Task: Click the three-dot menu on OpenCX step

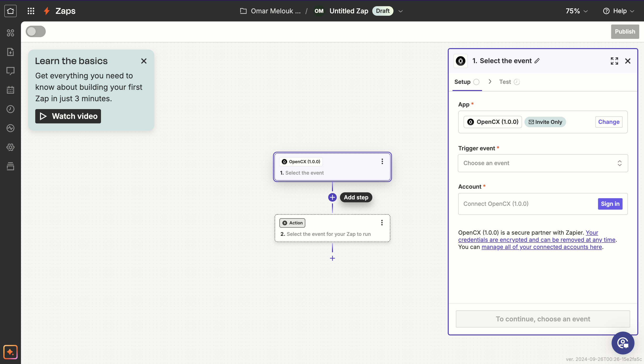Action: [x=382, y=162]
